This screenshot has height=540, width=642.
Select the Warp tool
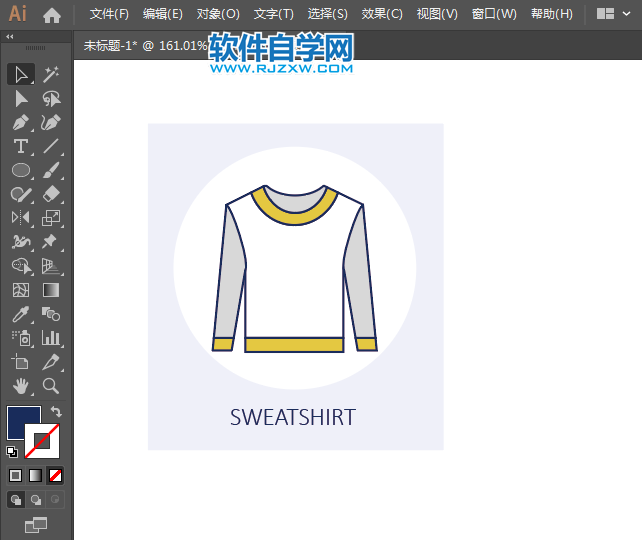click(21, 242)
